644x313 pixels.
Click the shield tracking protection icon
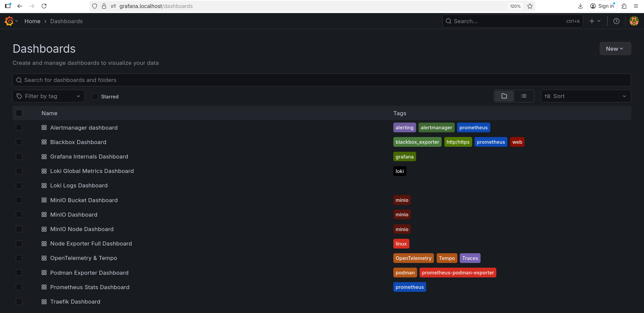95,6
